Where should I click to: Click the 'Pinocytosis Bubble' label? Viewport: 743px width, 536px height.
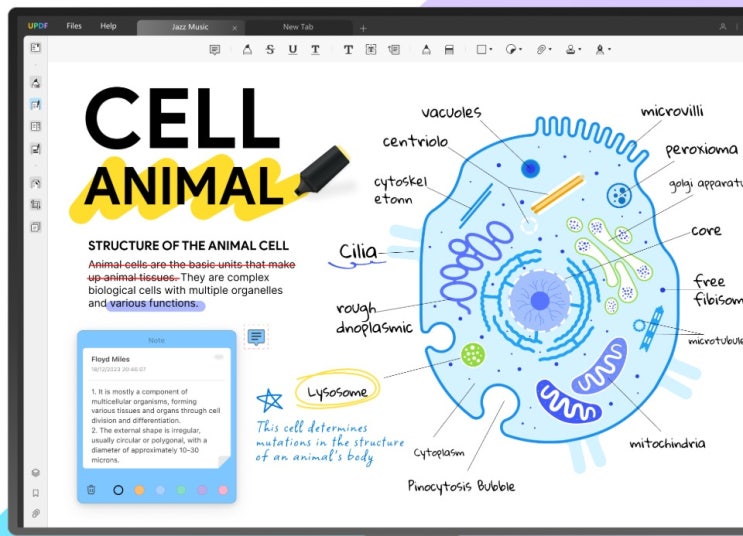pyautogui.click(x=461, y=486)
